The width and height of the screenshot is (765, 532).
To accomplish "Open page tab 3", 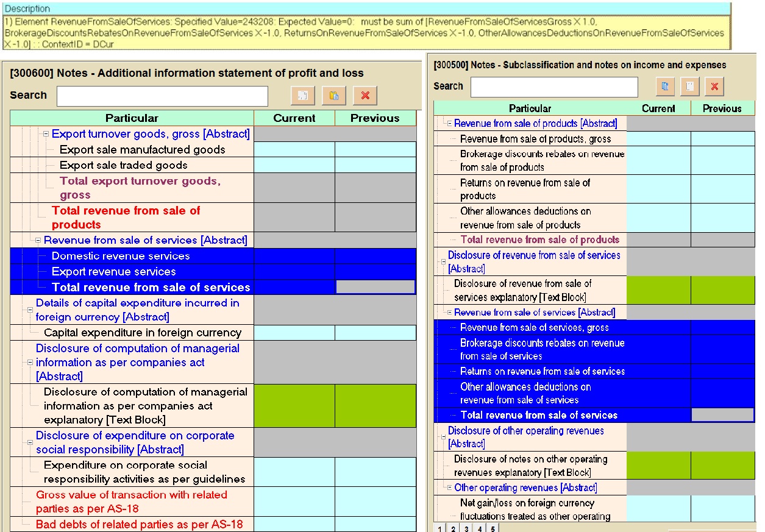I will (x=466, y=528).
